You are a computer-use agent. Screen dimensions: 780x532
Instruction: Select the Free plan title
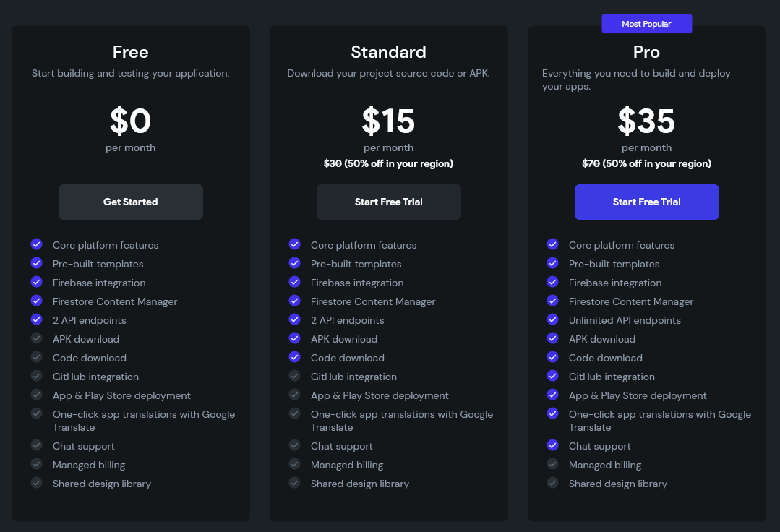point(130,52)
